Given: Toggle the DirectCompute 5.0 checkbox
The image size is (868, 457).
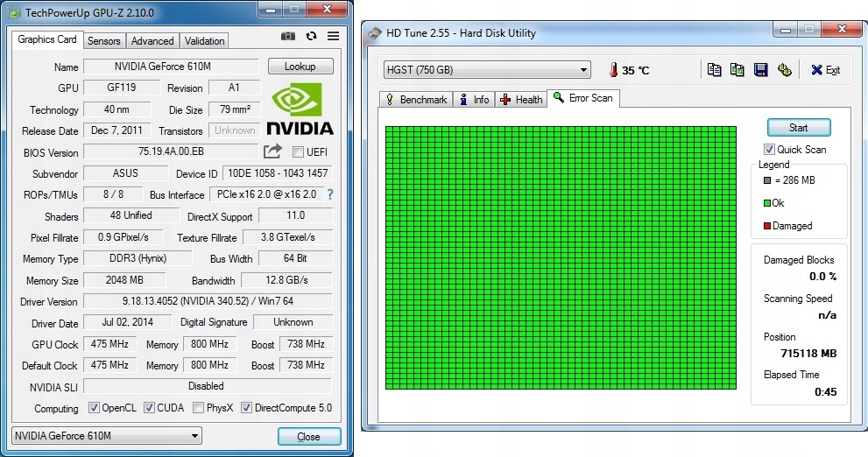Looking at the screenshot, I should [x=246, y=408].
